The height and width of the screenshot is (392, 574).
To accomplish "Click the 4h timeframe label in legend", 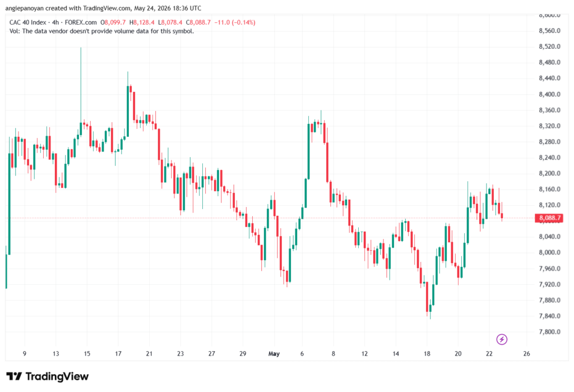I will pyautogui.click(x=55, y=22).
